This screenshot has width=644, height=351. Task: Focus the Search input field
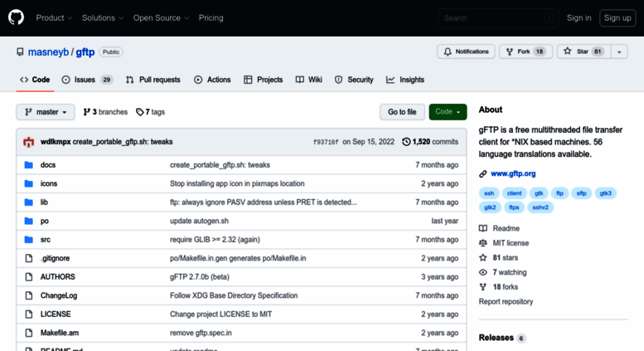[x=498, y=18]
